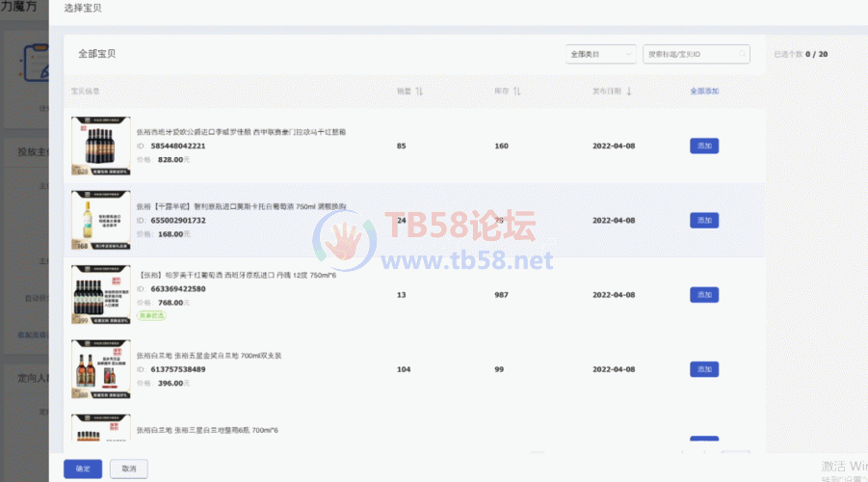Click the 取消 cancel button
Viewport: 868px width, 482px height.
129,469
